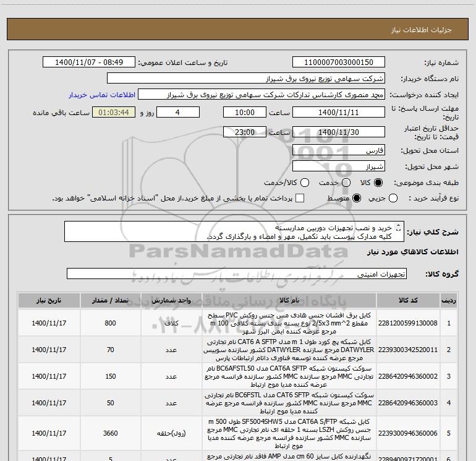The image size is (476, 461).
Task: Click the SF5004SHW5 network cable item name
Action: click(x=289, y=434)
